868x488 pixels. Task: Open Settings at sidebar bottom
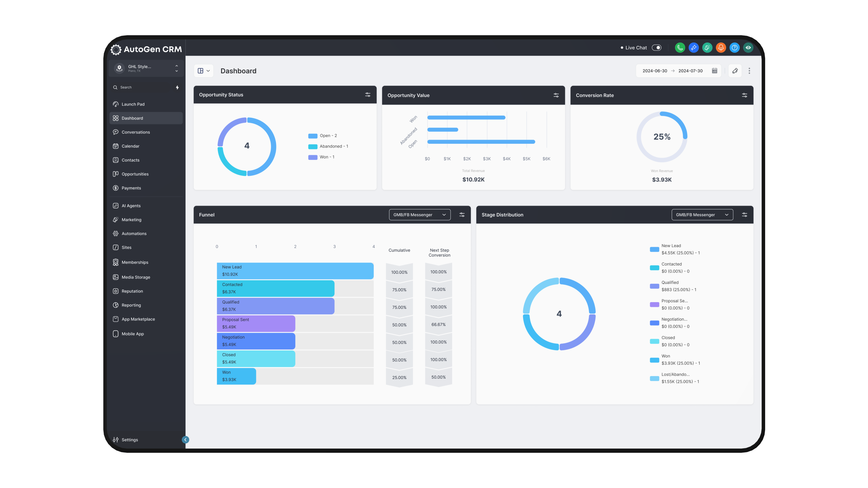[x=129, y=440]
